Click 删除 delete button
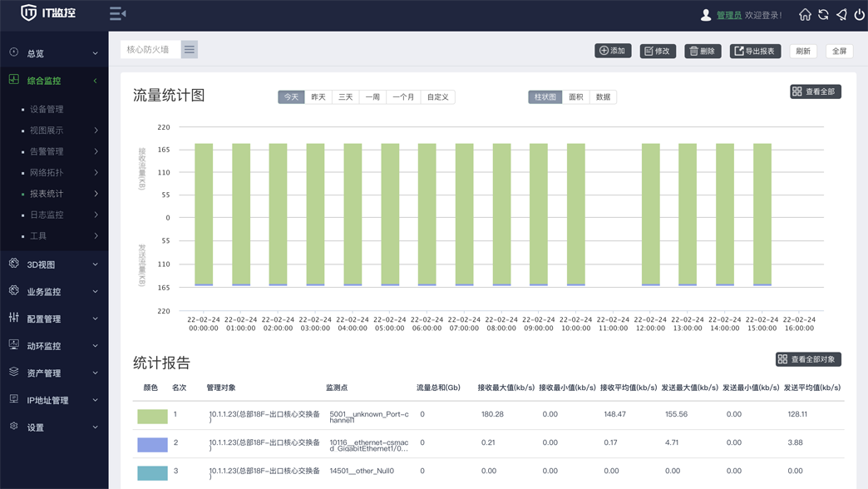This screenshot has width=868, height=489. (x=703, y=51)
